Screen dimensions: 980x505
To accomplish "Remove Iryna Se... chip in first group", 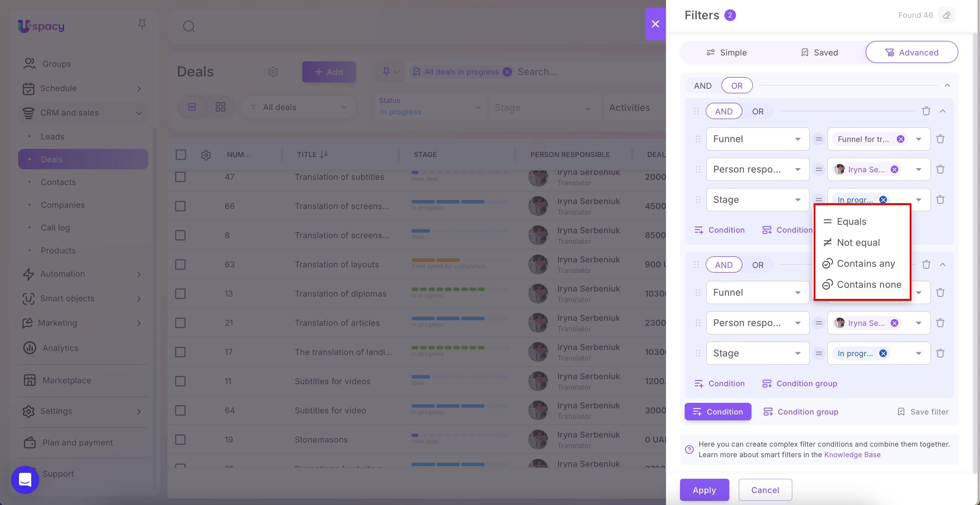I will coord(894,169).
